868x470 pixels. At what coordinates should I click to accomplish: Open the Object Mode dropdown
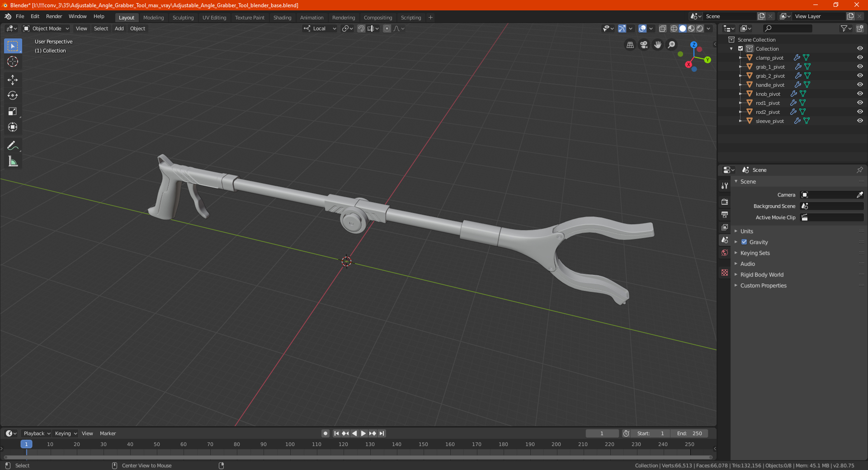tap(46, 28)
